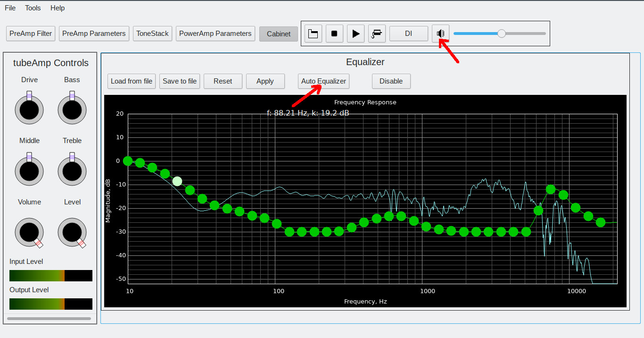Click the Level knob
This screenshot has height=338, width=644.
72,232
